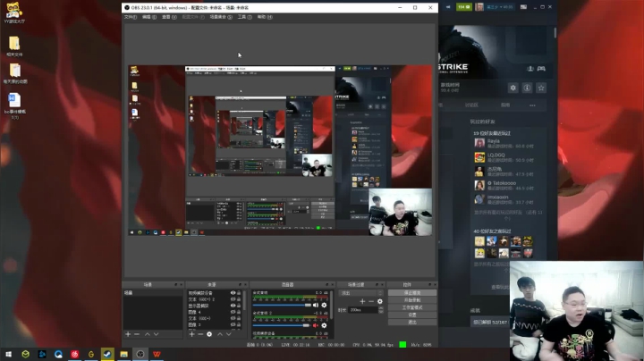Click the 200ms transition duration field
The image size is (644, 361).
[x=363, y=310]
